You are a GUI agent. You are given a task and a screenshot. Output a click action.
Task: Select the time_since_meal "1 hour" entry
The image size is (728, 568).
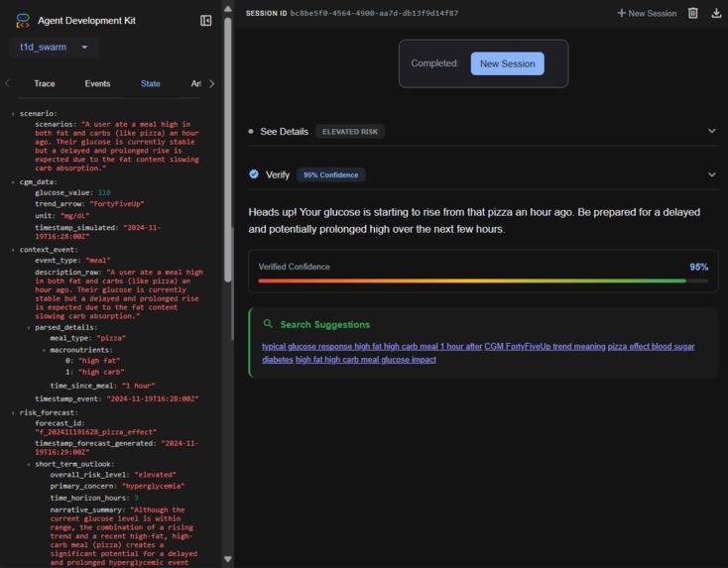point(102,386)
